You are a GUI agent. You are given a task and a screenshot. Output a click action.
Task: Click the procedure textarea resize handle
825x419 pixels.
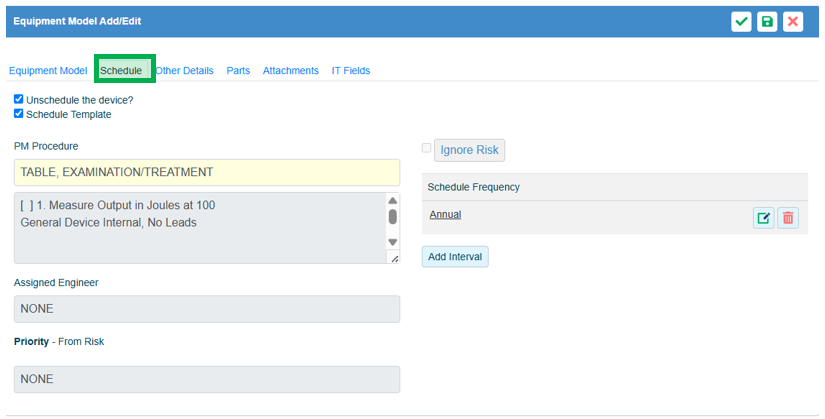393,258
